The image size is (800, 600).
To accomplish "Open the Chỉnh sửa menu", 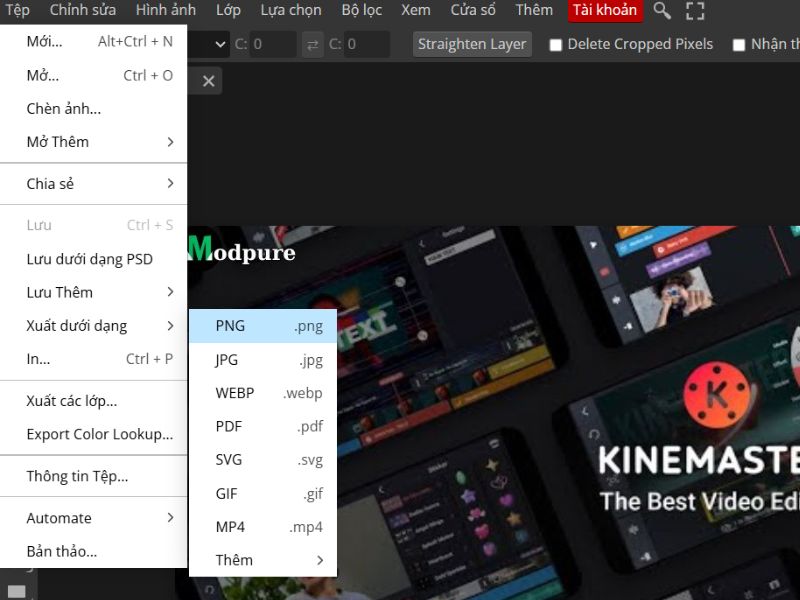I will [83, 10].
